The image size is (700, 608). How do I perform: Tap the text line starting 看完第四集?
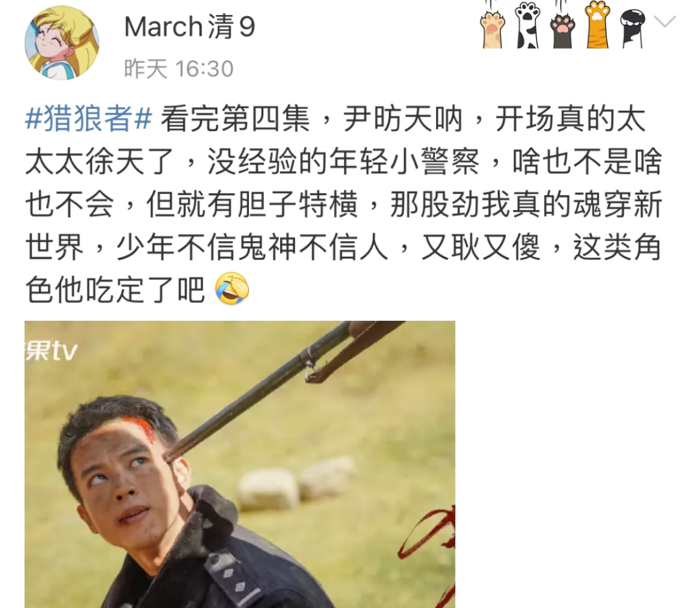(402, 119)
